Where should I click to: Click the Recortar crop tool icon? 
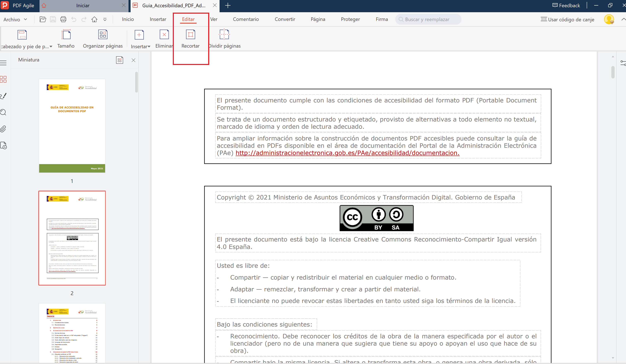(x=190, y=35)
